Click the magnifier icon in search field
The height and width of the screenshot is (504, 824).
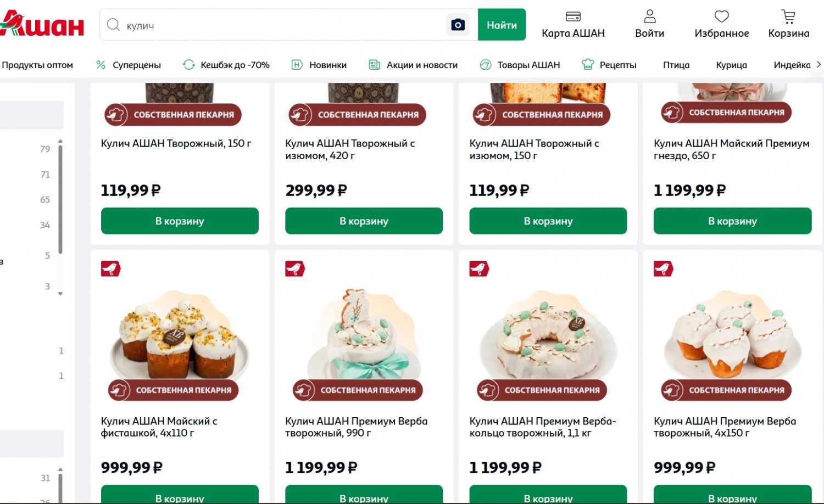[113, 25]
